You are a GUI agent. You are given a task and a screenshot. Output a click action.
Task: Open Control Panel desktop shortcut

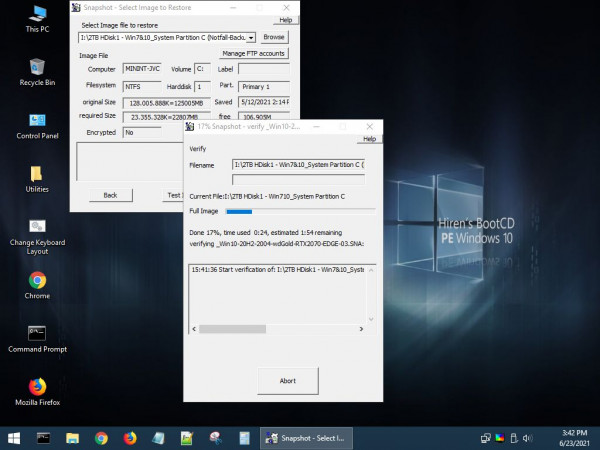(x=38, y=126)
